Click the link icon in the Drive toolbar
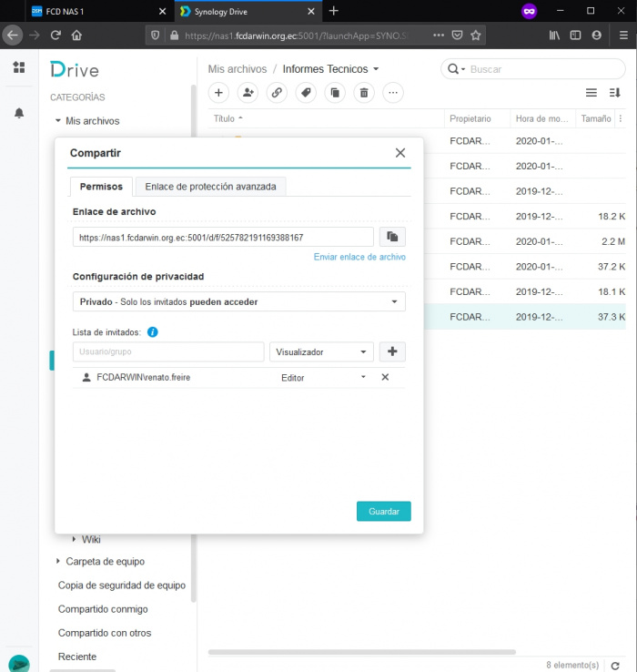 coord(277,93)
